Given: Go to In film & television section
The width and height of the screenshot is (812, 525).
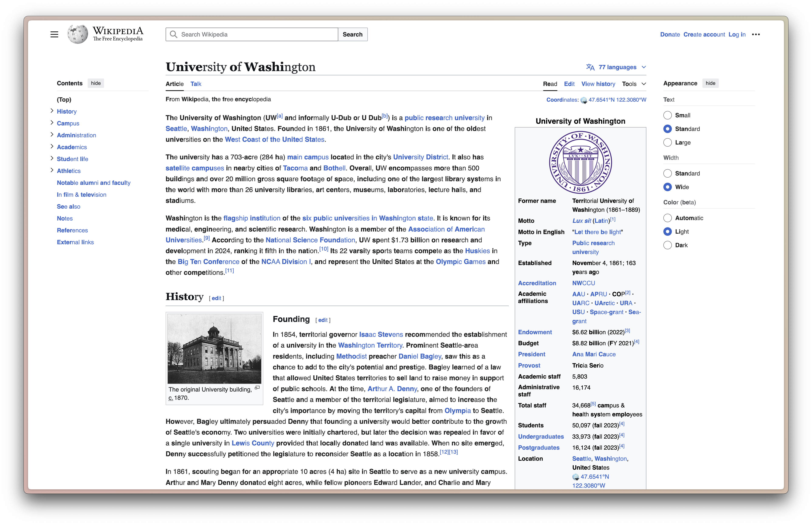Looking at the screenshot, I should coord(82,195).
